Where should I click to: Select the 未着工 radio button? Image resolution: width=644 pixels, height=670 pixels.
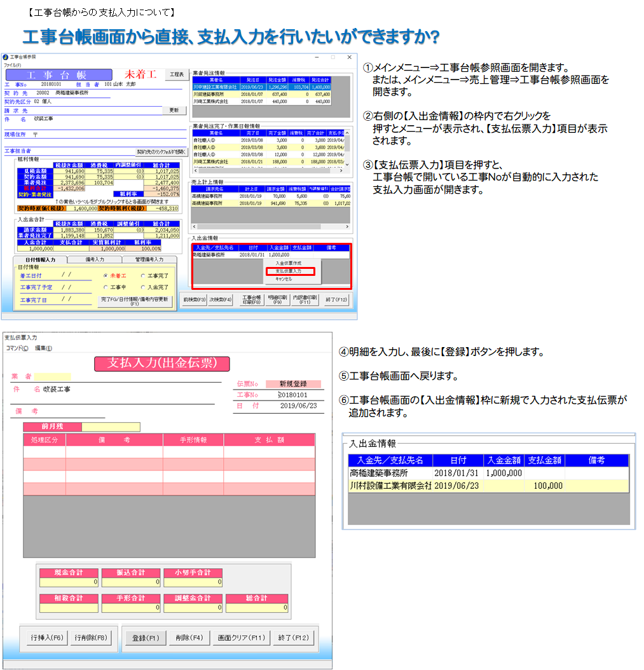[x=106, y=276]
